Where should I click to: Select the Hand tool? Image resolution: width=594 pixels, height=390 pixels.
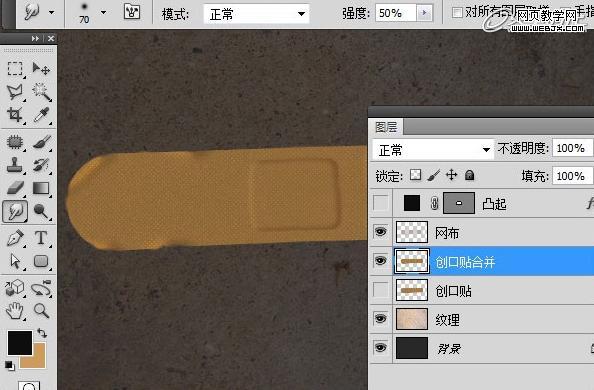point(15,311)
